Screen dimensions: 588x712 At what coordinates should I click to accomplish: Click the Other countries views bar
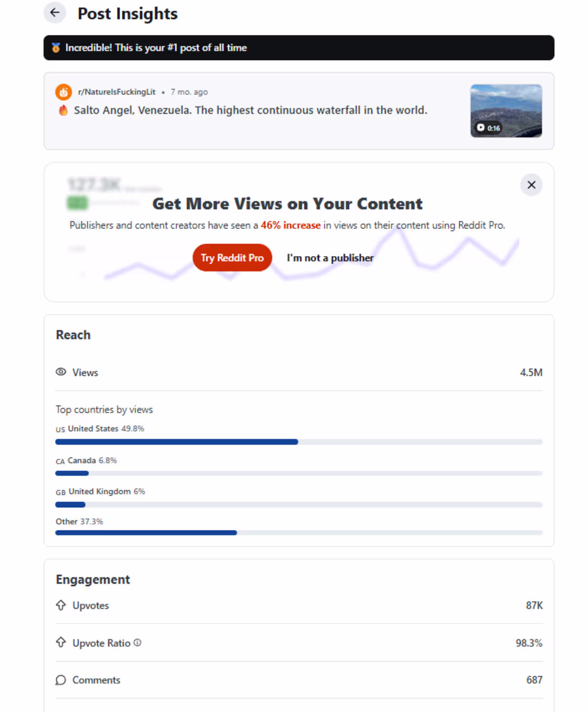point(299,533)
